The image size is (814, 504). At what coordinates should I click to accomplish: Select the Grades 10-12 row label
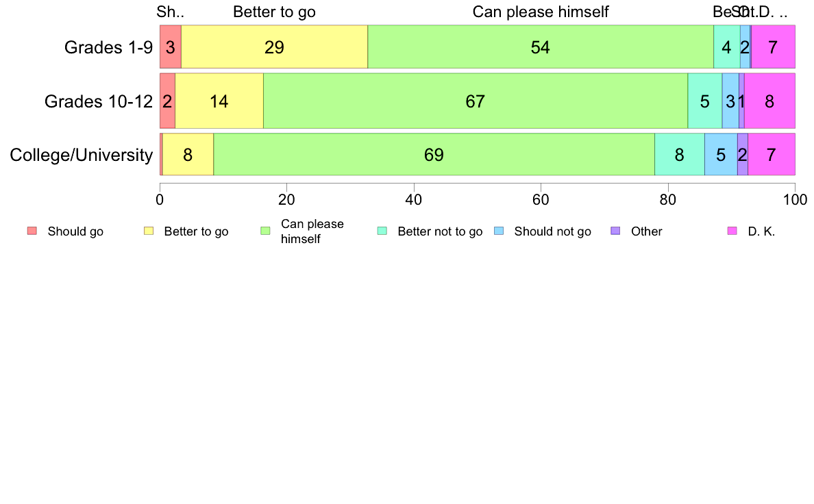99,101
